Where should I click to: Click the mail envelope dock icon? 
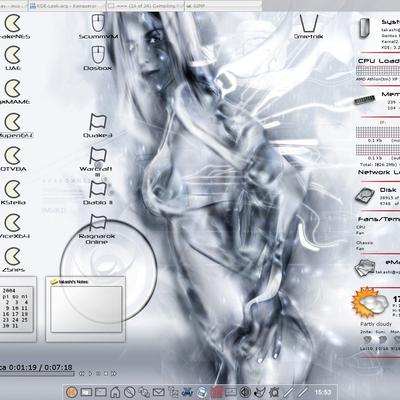[x=159, y=392]
